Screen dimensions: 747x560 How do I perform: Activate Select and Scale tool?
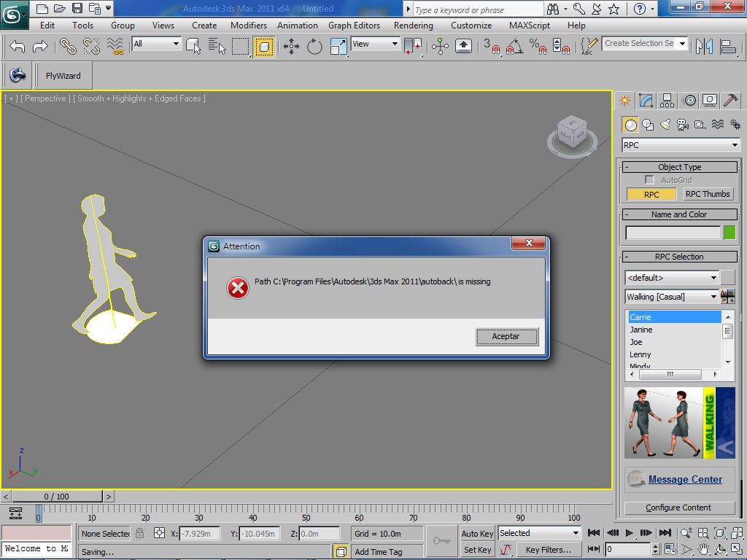(x=338, y=47)
